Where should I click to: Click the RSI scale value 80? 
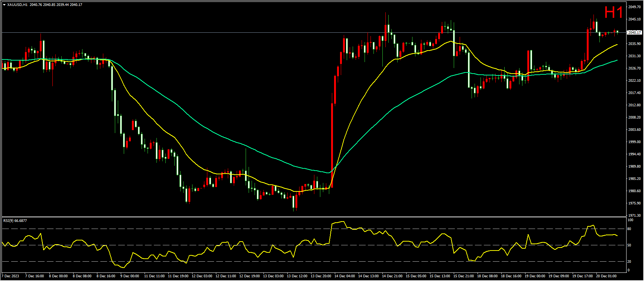click(x=630, y=229)
